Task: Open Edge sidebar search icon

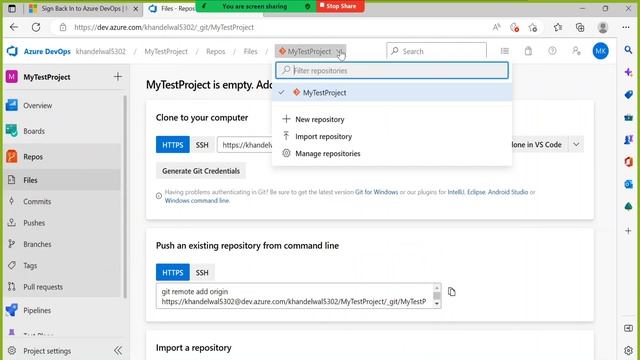Action: coord(629,50)
